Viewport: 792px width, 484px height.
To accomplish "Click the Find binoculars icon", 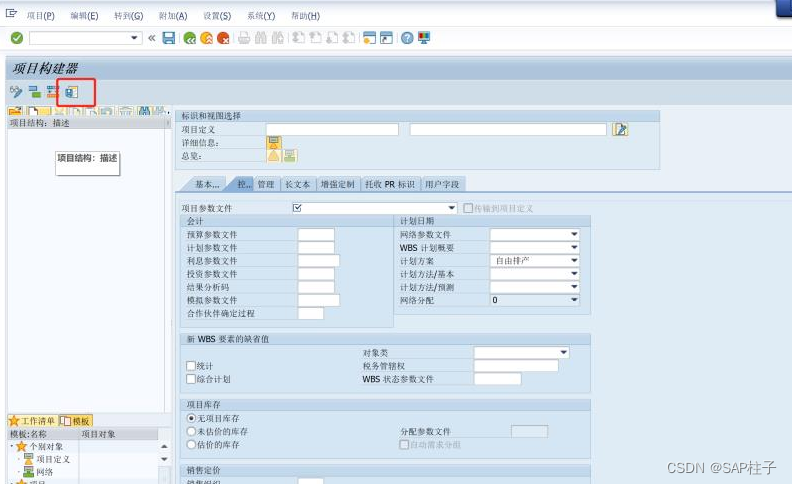I will (261, 38).
